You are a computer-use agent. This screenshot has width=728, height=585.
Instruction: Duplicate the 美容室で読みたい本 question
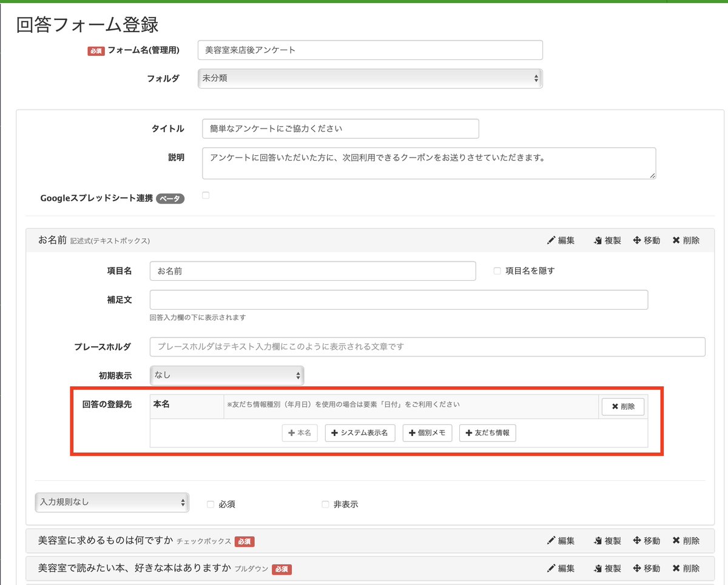(607, 569)
